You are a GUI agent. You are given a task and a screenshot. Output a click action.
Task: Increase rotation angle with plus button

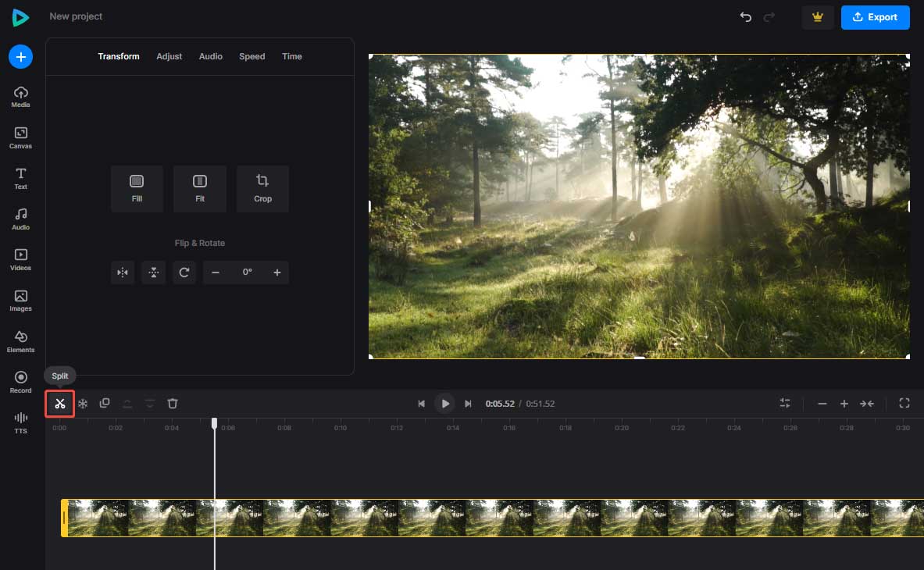click(x=277, y=273)
